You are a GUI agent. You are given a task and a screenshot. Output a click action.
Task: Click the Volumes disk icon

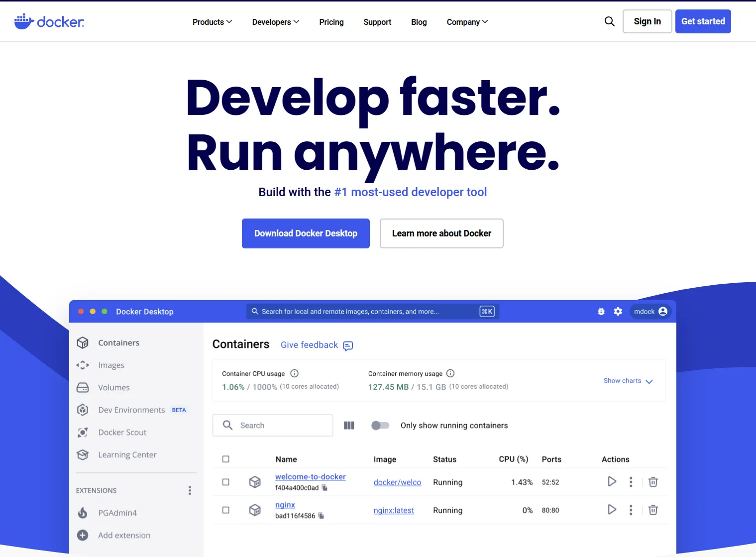[x=83, y=387]
